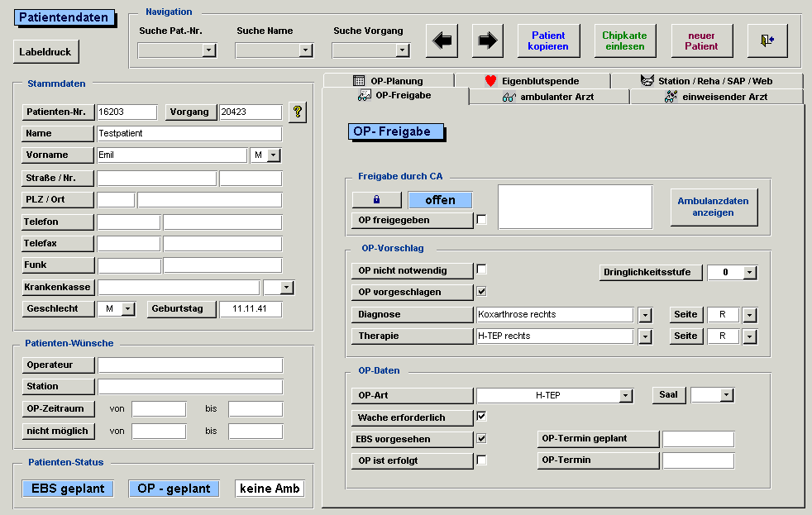This screenshot has width=812, height=515.
Task: Open the einweisender Arzt tab
Action: point(717,97)
